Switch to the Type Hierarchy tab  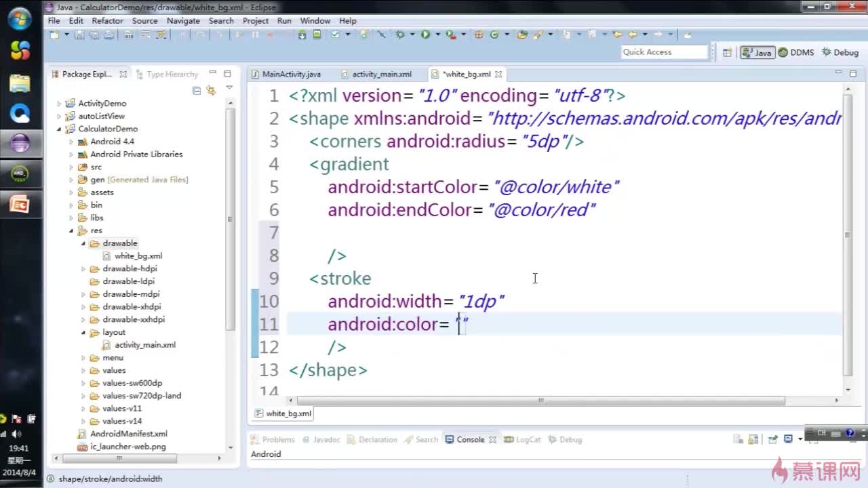pyautogui.click(x=167, y=75)
